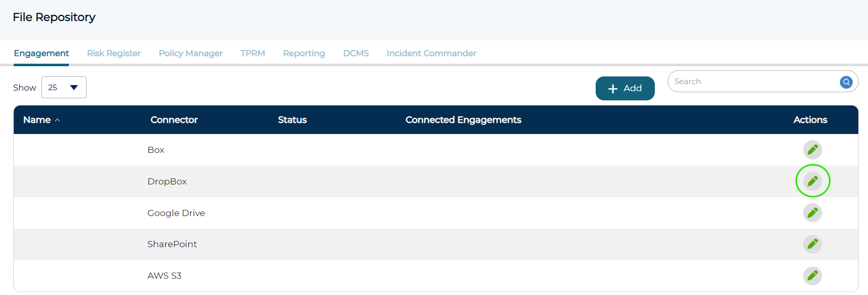Open the Policy Manager tab
Viewport: 868px width, 295px height.
191,53
